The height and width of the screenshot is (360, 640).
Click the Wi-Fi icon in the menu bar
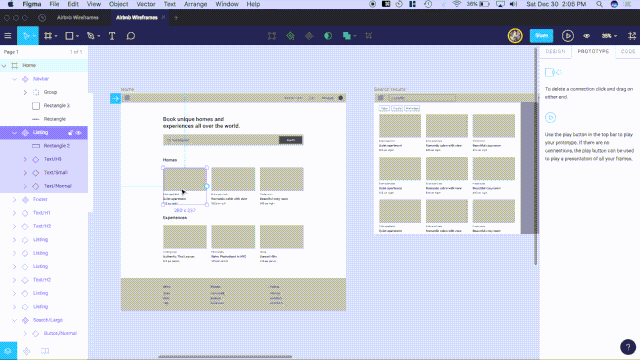[x=457, y=4]
